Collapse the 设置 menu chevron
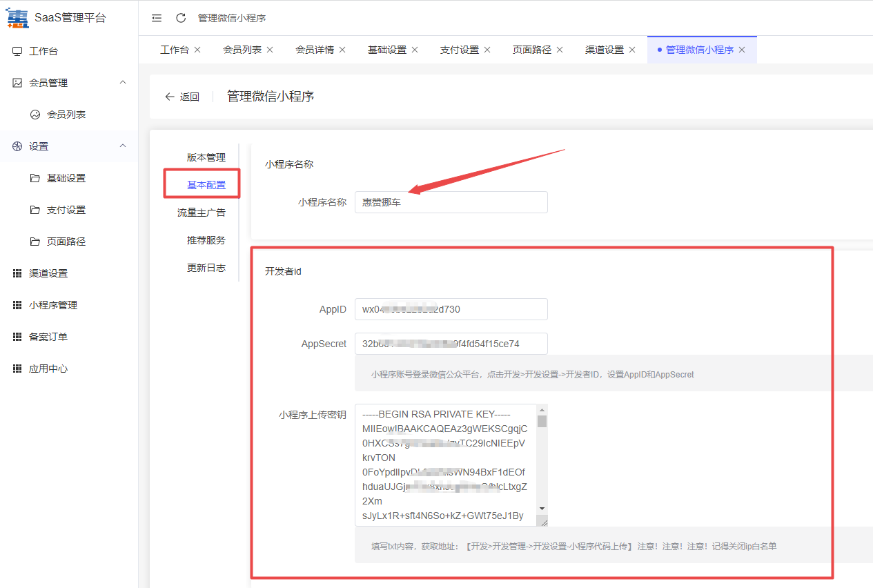 point(123,146)
